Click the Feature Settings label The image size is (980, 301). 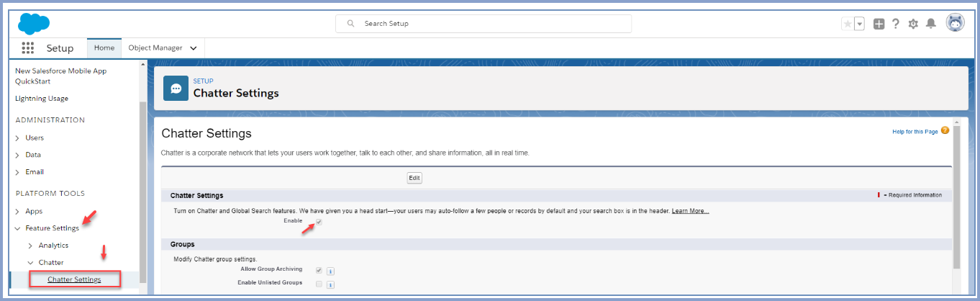point(52,228)
